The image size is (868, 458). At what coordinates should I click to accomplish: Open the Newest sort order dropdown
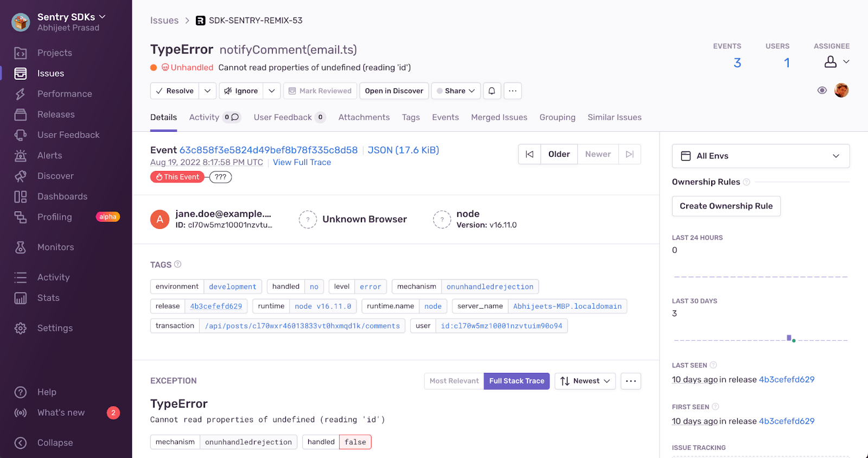(585, 381)
